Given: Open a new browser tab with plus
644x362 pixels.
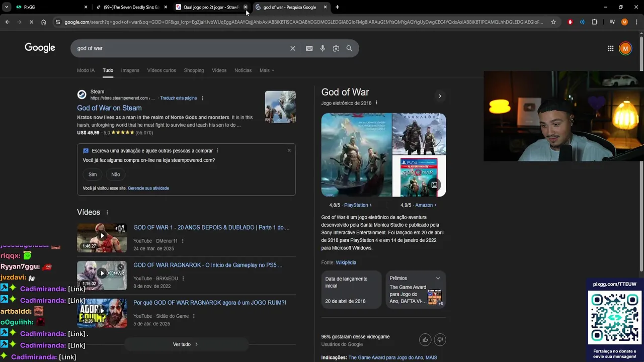Looking at the screenshot, I should click(x=337, y=7).
